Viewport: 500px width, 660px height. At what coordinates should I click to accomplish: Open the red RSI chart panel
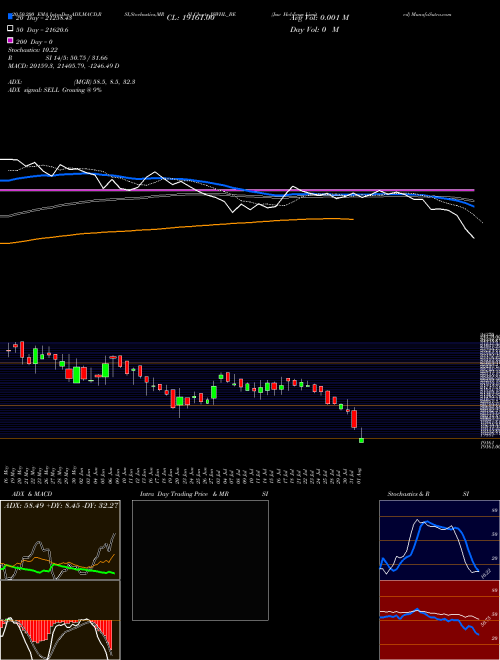coord(439,620)
